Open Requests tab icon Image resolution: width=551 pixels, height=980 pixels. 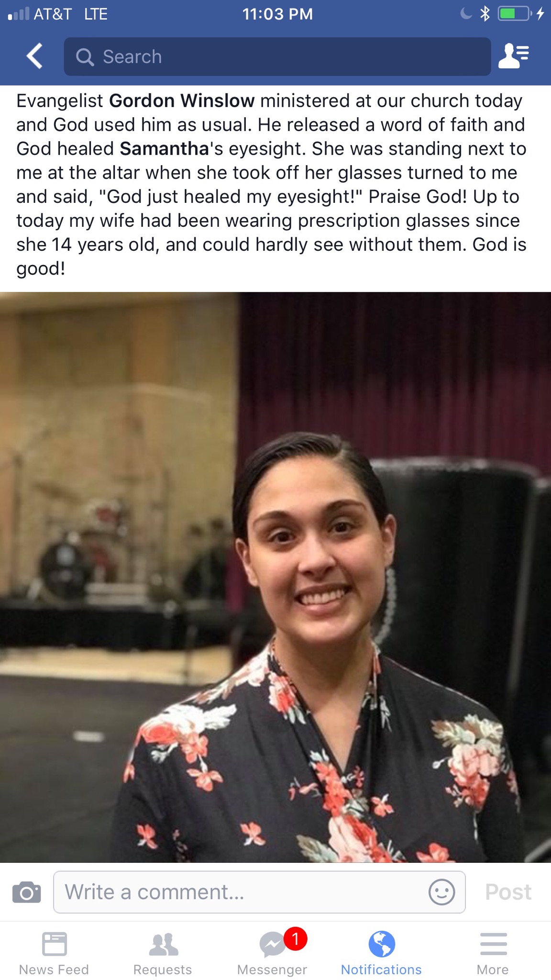pyautogui.click(x=164, y=944)
